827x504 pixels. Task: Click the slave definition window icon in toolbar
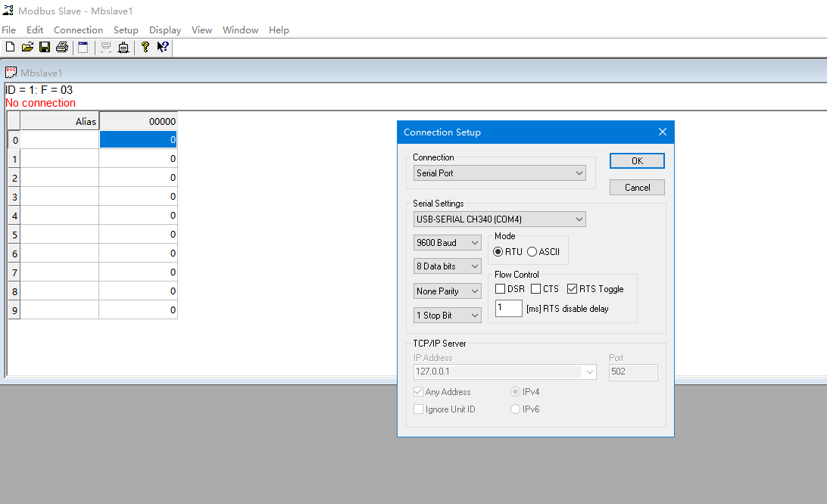(83, 47)
